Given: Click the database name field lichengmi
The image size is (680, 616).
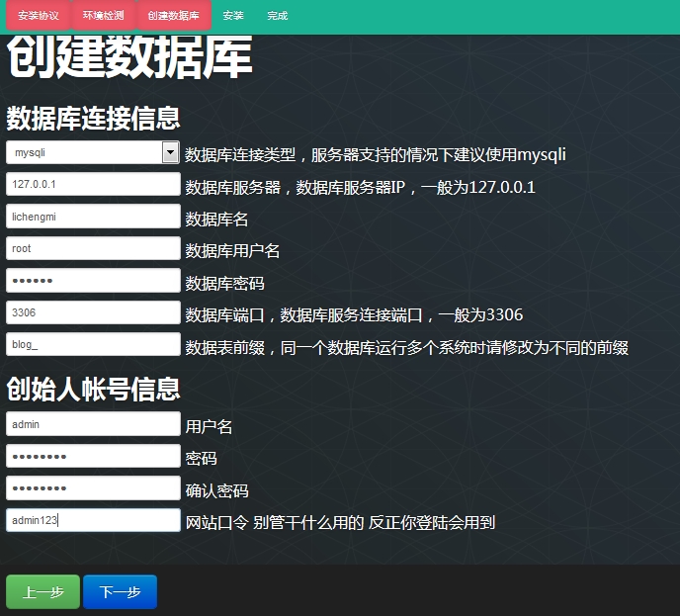Looking at the screenshot, I should click(93, 217).
